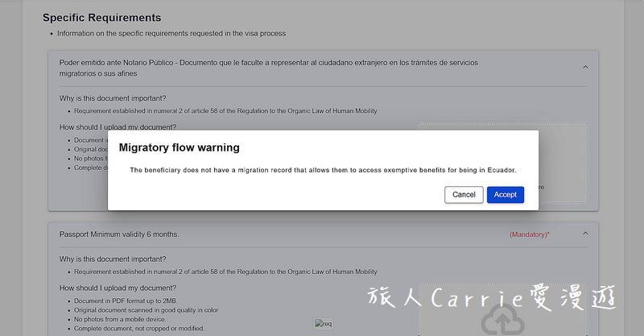The height and width of the screenshot is (336, 644).
Task: Click the Specific Requirements heading
Action: pyautogui.click(x=102, y=18)
